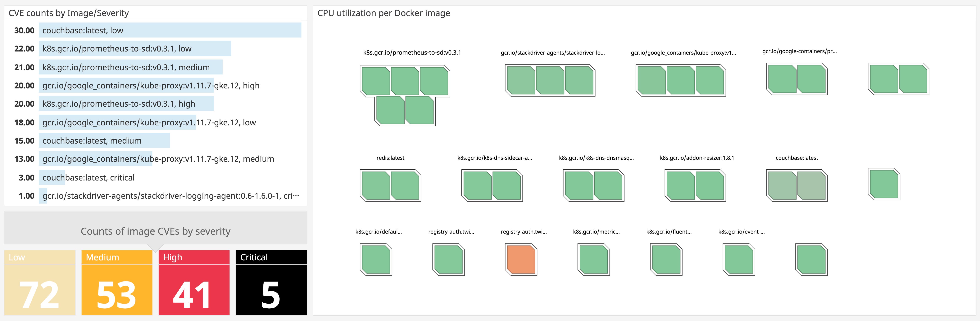Click the 'couchbase:latest, low' bar row
This screenshot has width=980, height=321.
tap(170, 30)
